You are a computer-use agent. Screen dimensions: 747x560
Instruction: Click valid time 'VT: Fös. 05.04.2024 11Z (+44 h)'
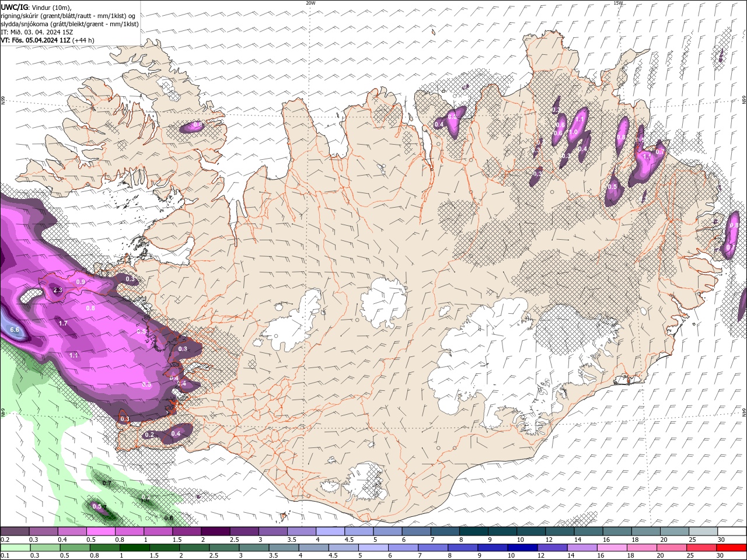[x=47, y=40]
